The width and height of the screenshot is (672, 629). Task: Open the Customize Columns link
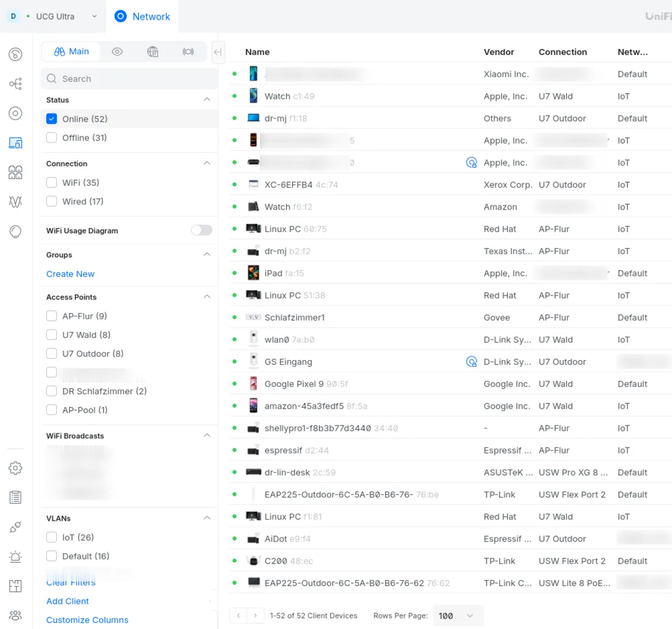(87, 620)
